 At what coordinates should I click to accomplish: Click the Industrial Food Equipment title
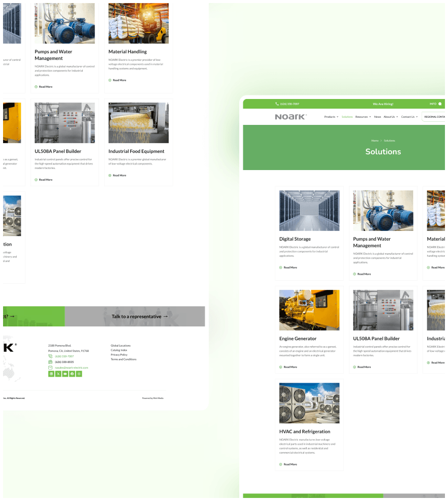point(136,151)
